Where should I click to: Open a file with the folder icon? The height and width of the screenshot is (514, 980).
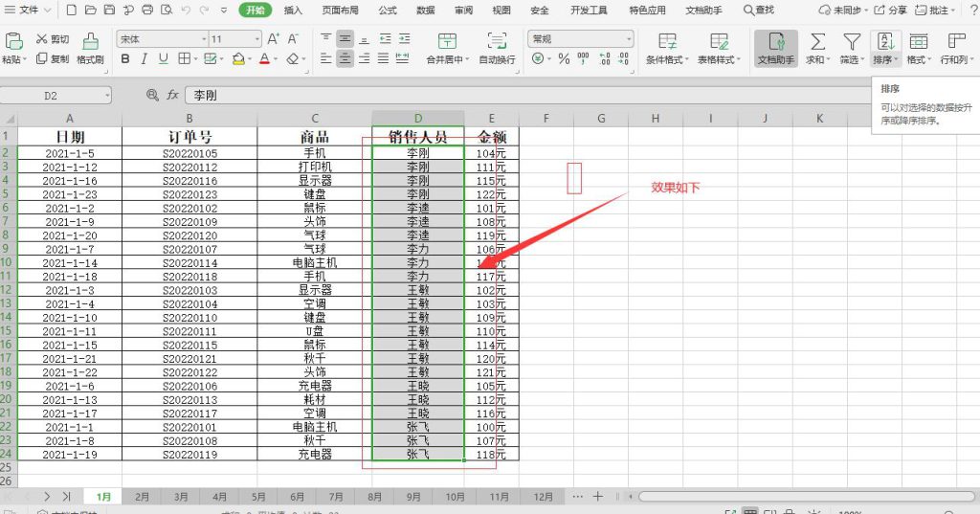pos(91,10)
